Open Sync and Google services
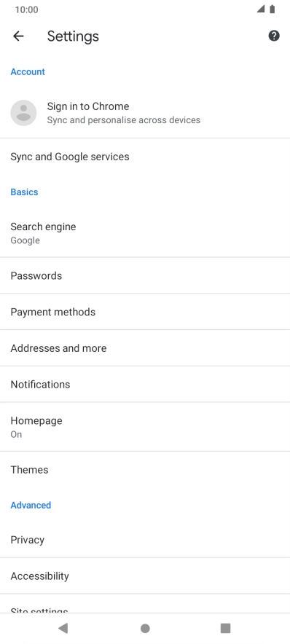This screenshot has width=290, height=644. coord(145,157)
